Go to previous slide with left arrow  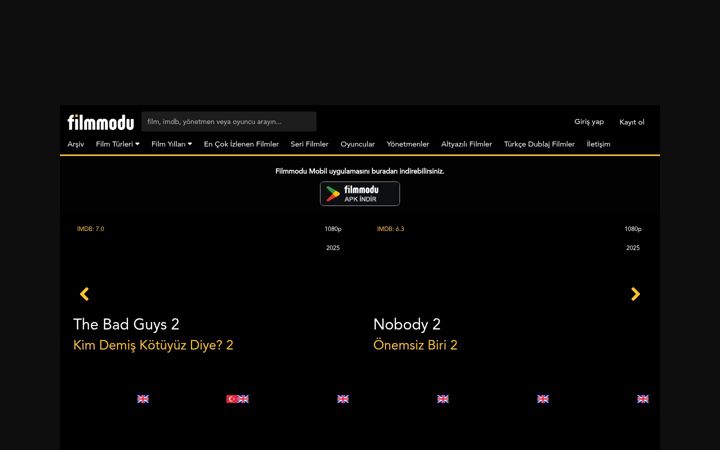[x=84, y=294]
